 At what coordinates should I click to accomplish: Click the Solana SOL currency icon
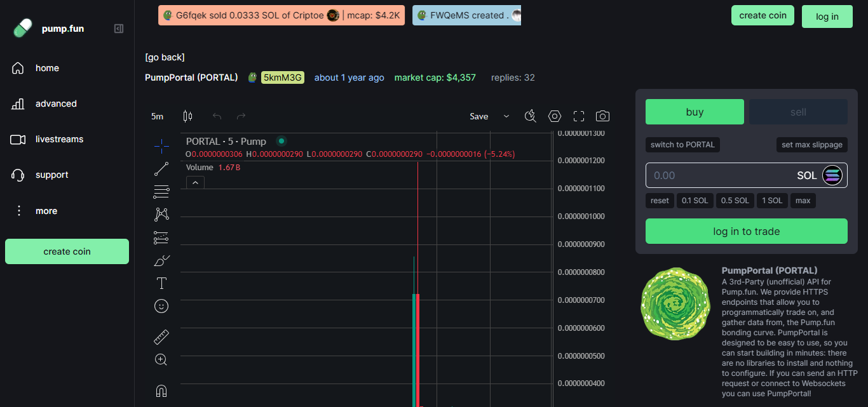(x=832, y=175)
